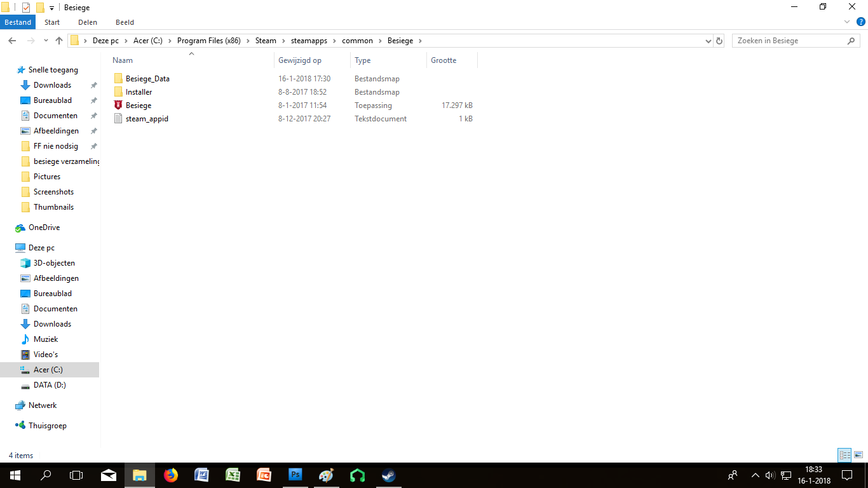Open the Thumbnails folder in sidebar

click(x=53, y=207)
